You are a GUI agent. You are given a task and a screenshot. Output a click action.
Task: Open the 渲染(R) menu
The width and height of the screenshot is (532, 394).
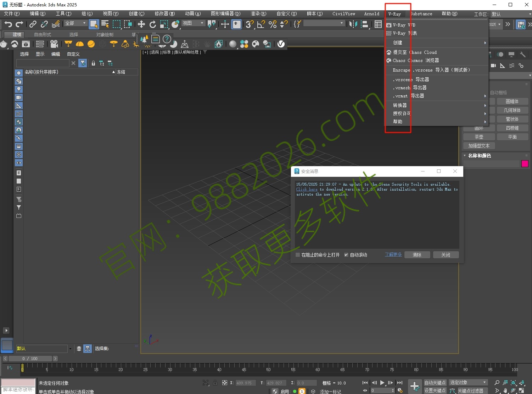pyautogui.click(x=258, y=14)
